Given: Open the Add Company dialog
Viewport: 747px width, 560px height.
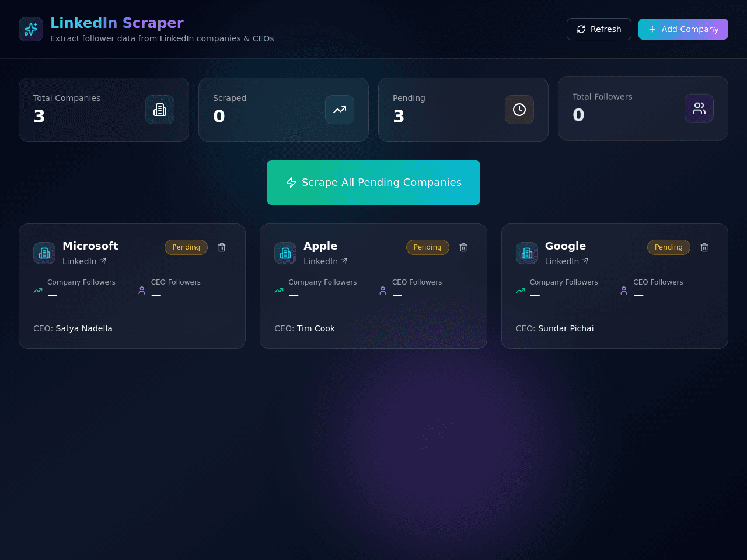Looking at the screenshot, I should coord(683,29).
